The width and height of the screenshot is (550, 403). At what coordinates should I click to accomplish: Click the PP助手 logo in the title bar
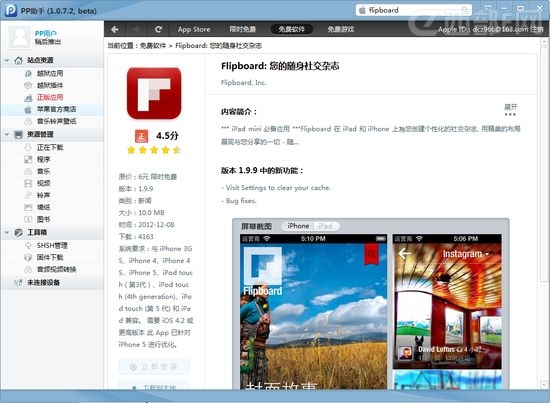coord(11,10)
